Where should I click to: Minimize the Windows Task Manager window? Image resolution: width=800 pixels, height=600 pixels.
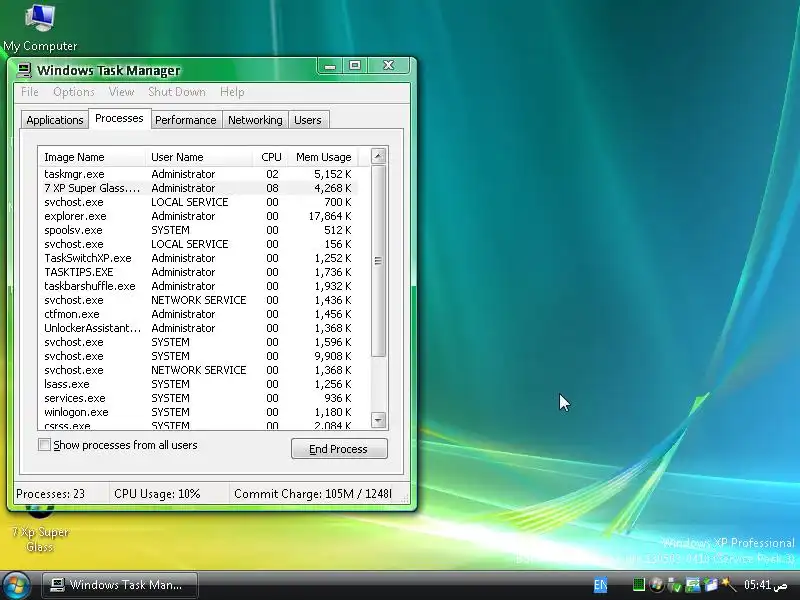point(330,66)
